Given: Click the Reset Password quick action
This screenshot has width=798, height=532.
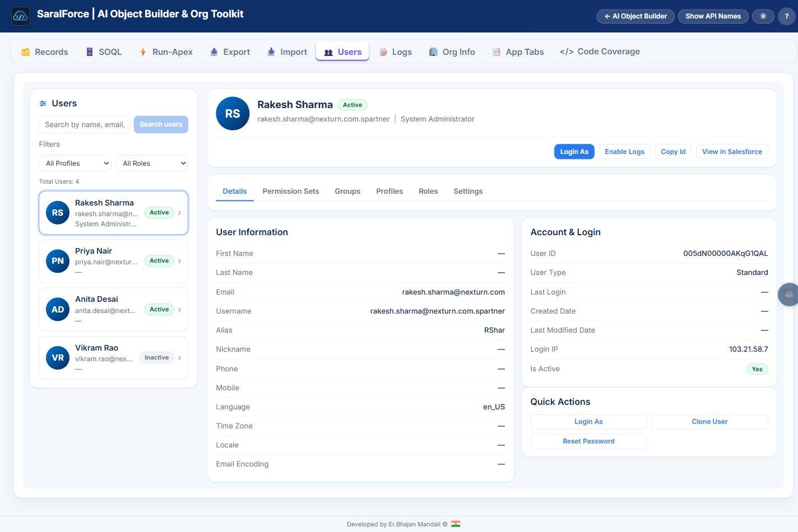Looking at the screenshot, I should 588,441.
